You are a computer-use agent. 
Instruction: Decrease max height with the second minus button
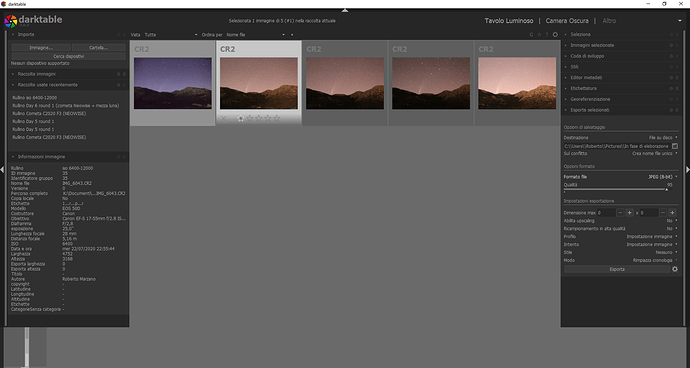click(663, 213)
